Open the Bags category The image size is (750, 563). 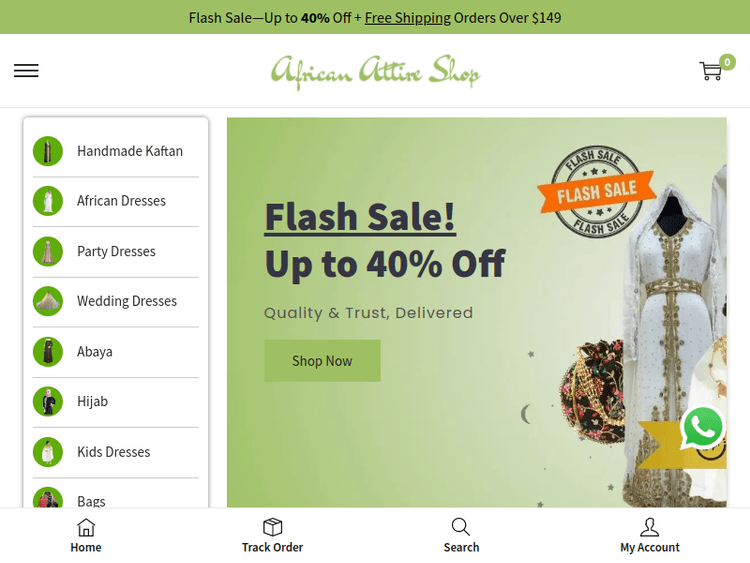(x=116, y=497)
